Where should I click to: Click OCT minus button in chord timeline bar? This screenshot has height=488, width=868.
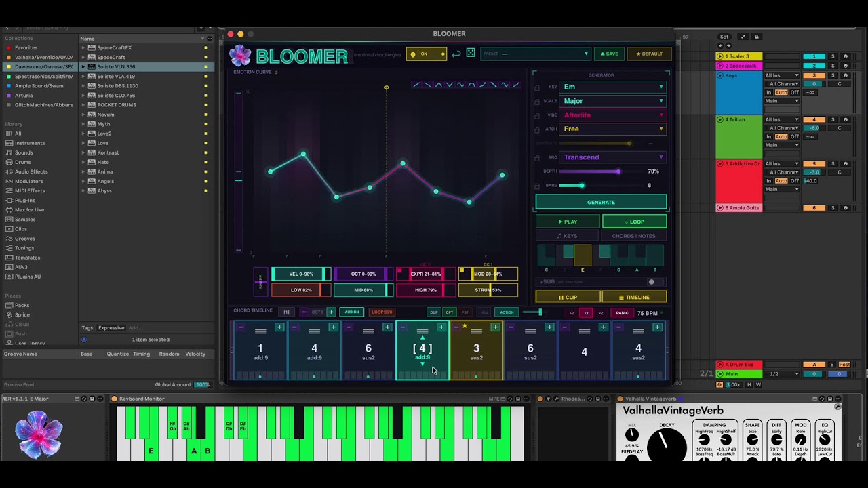[x=304, y=312]
